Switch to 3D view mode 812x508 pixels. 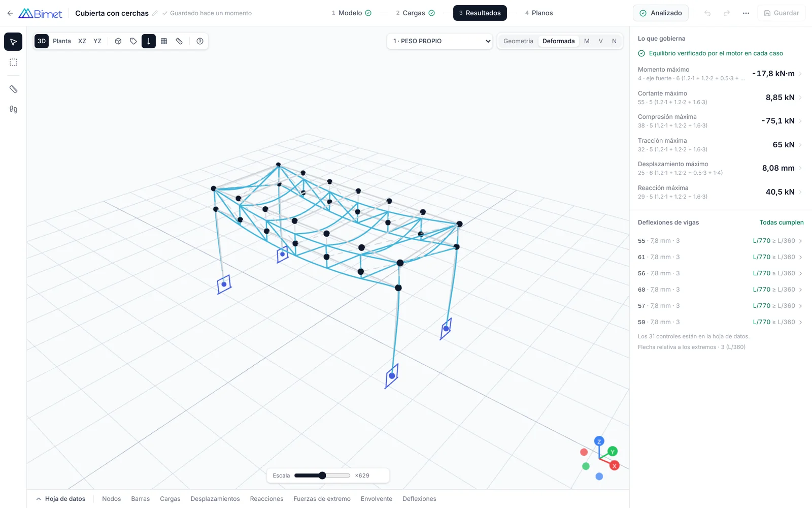42,41
